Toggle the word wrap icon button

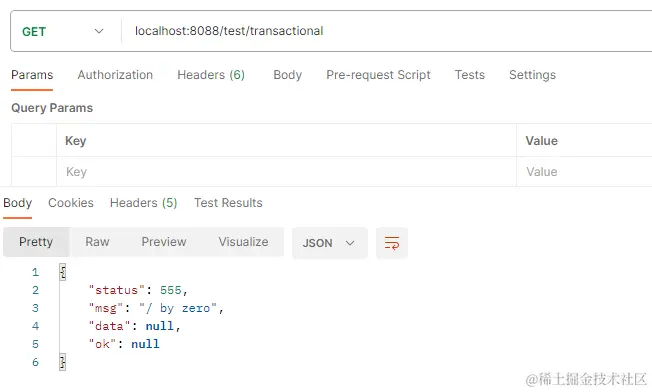392,243
